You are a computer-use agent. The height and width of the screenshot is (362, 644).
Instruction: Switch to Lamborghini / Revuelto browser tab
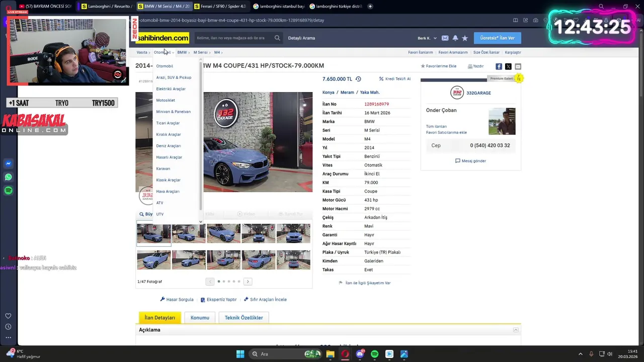107,7
